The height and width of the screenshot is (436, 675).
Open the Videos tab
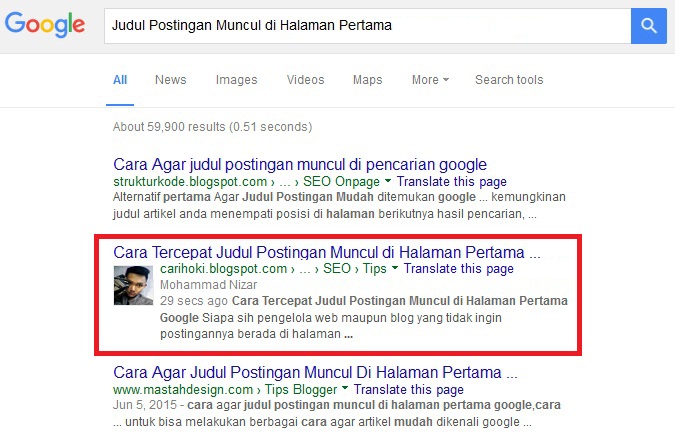(x=306, y=80)
